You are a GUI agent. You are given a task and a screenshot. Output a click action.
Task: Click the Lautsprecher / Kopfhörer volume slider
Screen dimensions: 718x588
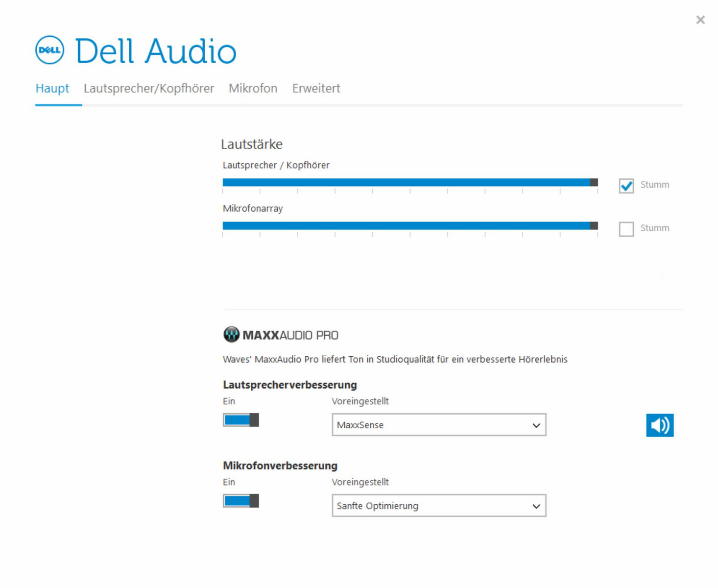pyautogui.click(x=410, y=183)
